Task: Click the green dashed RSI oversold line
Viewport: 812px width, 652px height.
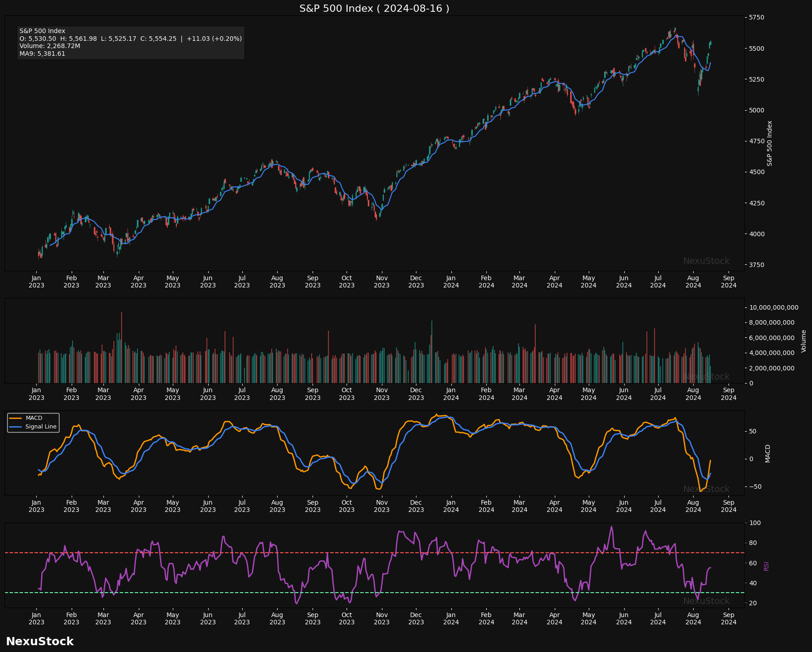Action: [x=408, y=593]
